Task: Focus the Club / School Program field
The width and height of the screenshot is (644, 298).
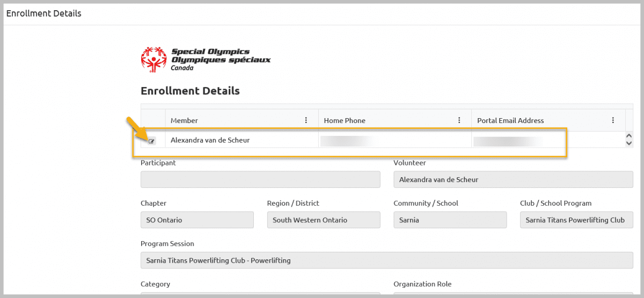Action: (576, 220)
